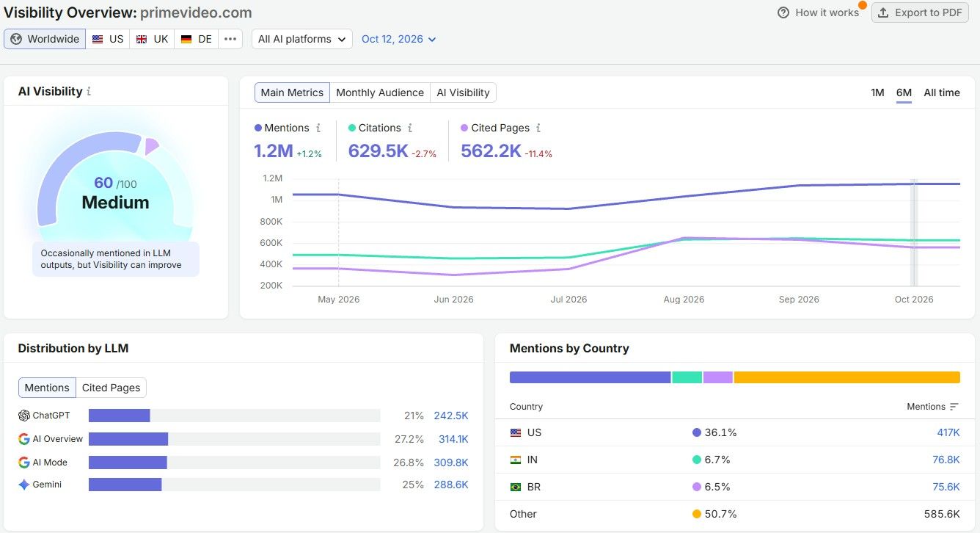Click the Gemini 25% distribution bar
Screen dimensions: 980x533
coord(125,485)
